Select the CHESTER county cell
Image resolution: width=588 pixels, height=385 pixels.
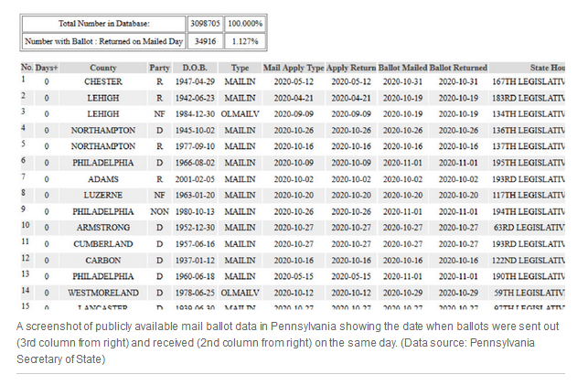click(x=103, y=81)
